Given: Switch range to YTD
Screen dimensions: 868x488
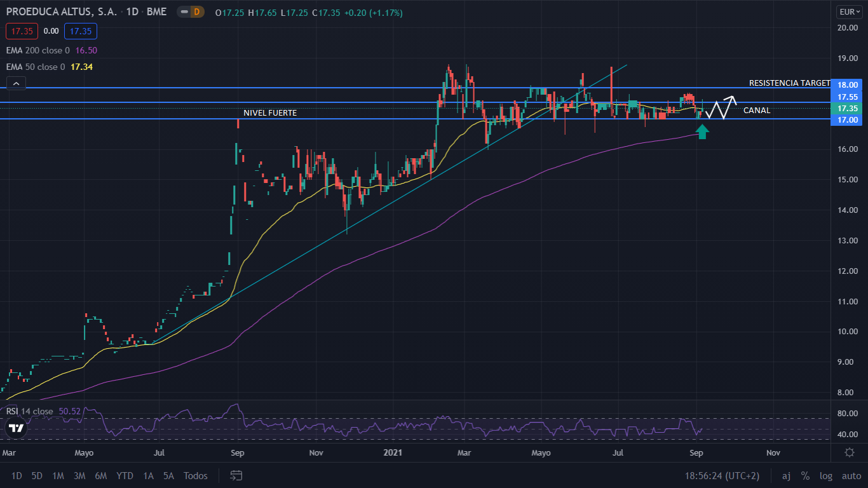Looking at the screenshot, I should pyautogui.click(x=125, y=475).
